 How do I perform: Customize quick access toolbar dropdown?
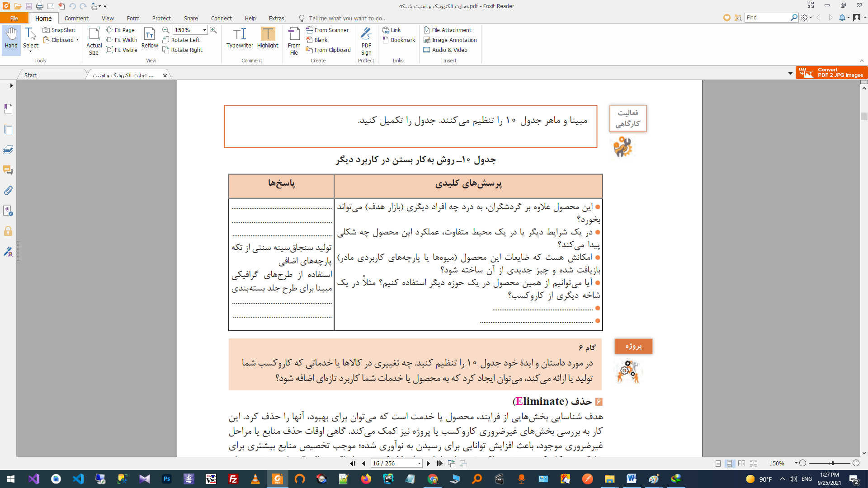pyautogui.click(x=105, y=6)
